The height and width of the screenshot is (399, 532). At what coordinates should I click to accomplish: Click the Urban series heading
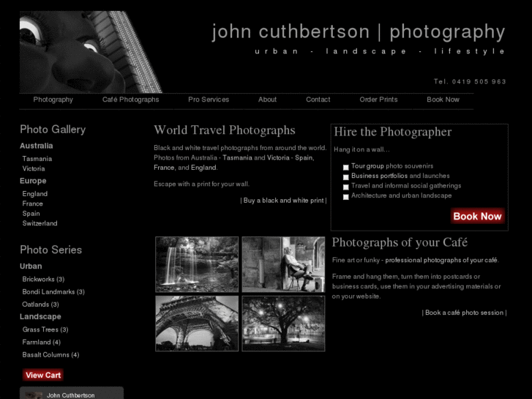[31, 266]
